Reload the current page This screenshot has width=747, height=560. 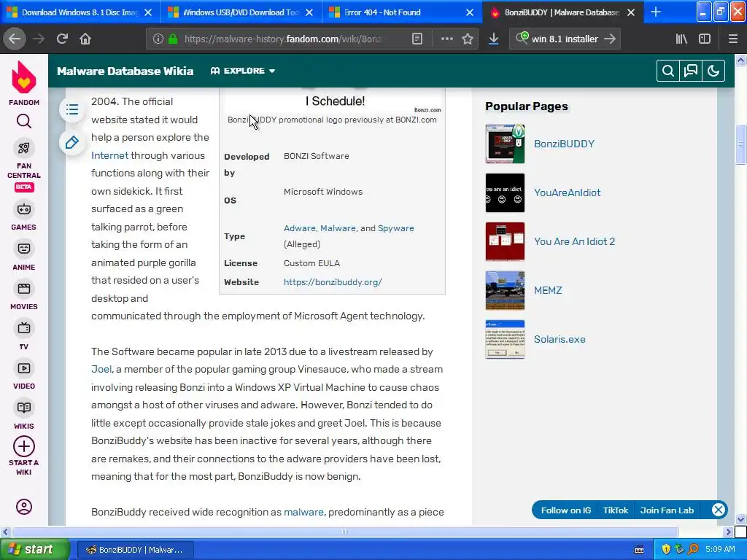point(62,39)
